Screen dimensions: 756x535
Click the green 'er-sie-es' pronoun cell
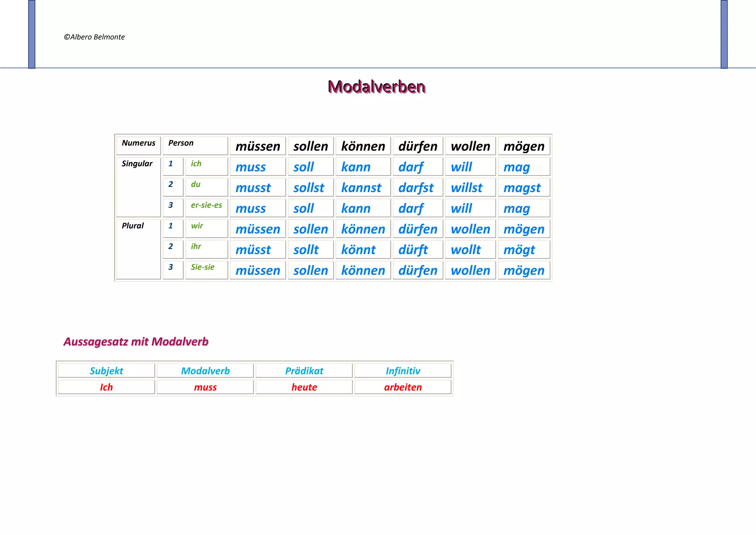(206, 205)
